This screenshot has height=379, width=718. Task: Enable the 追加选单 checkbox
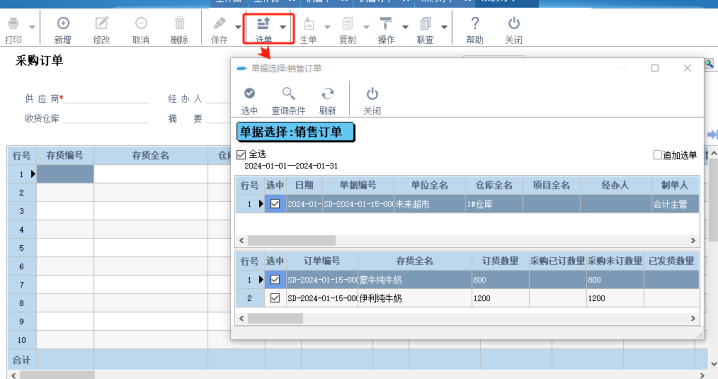[658, 155]
